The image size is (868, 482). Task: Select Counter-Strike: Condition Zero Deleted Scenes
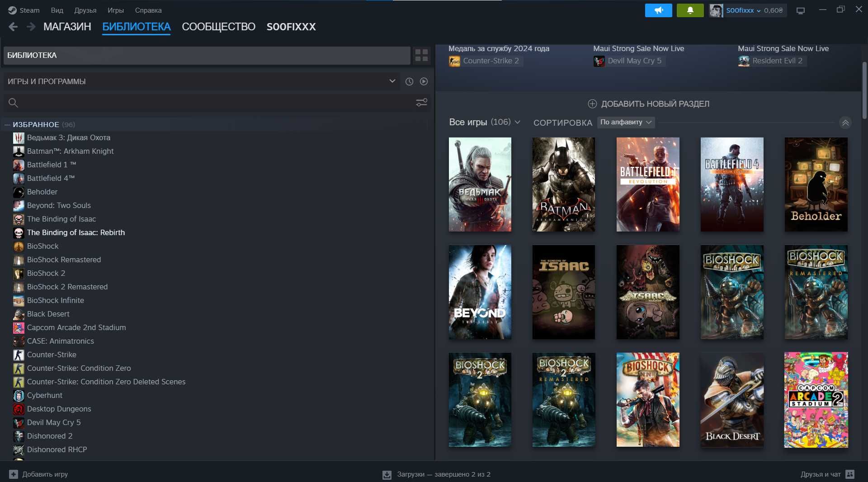tap(106, 382)
